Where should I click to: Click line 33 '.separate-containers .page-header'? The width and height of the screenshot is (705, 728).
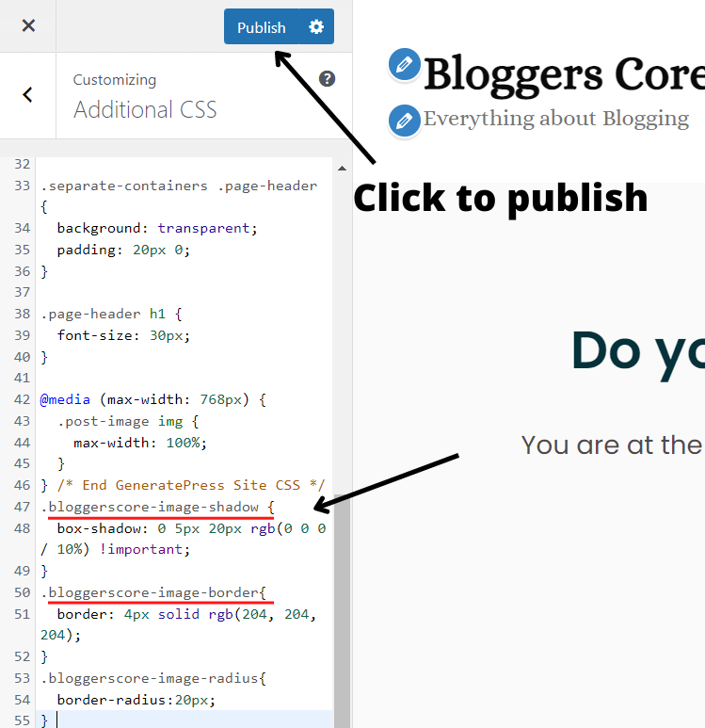179,186
